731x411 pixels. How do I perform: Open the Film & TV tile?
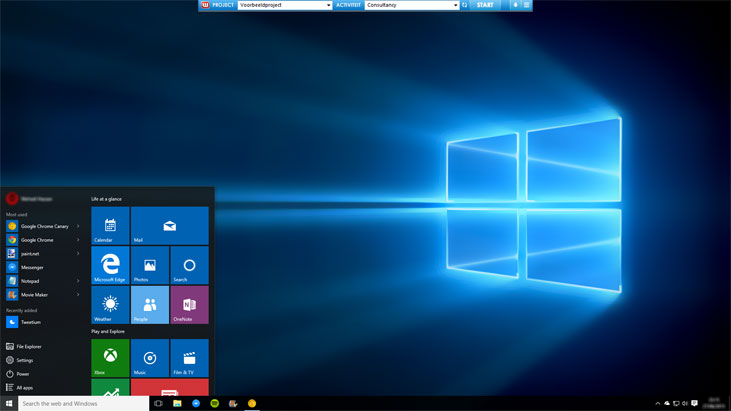point(189,358)
